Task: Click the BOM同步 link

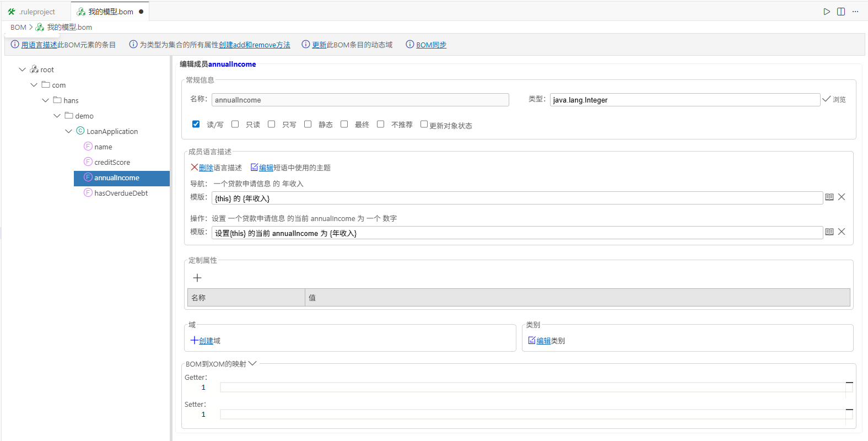Action: point(431,45)
